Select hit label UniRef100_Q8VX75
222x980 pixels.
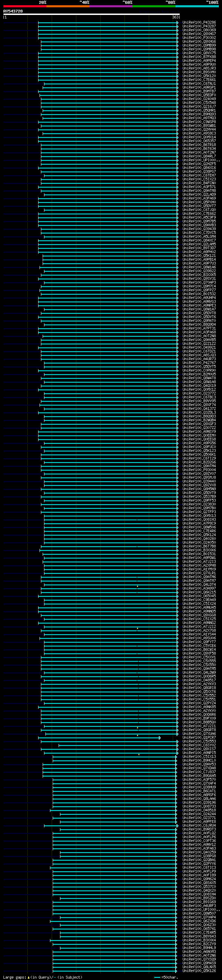point(199,53)
